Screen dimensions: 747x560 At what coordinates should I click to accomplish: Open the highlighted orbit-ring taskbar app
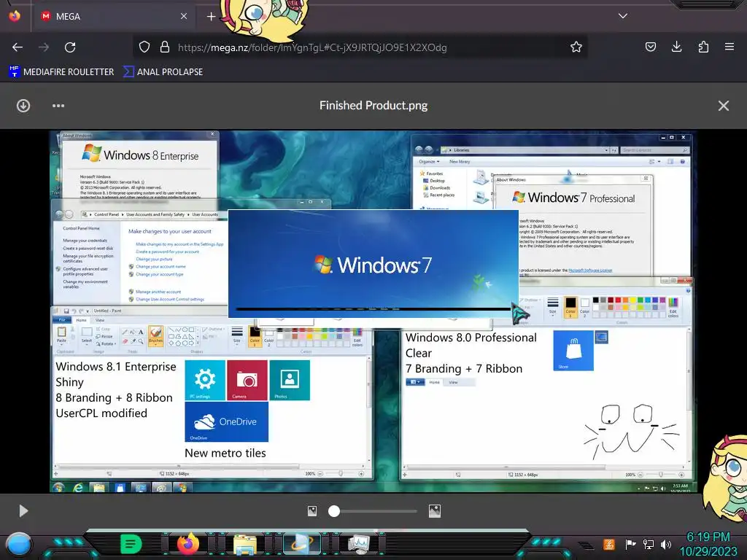(x=301, y=544)
